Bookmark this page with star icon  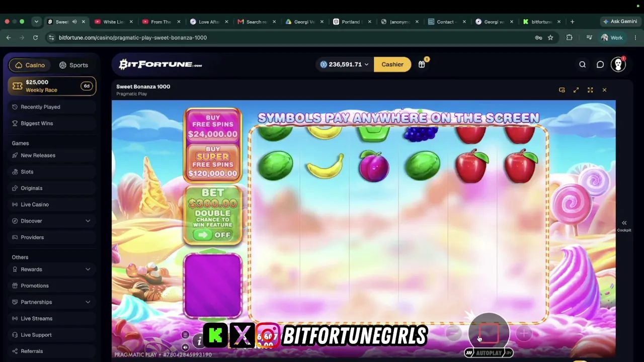click(550, 38)
